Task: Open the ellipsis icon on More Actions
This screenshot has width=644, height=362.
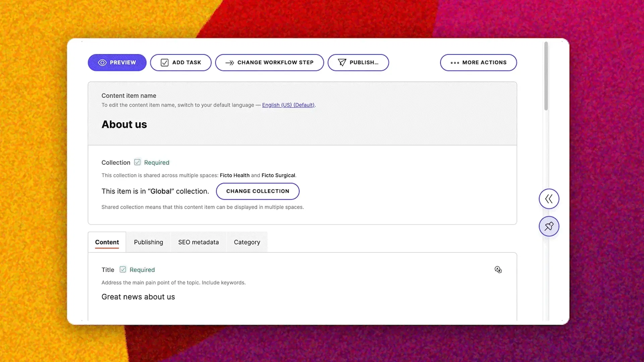Action: coord(455,62)
